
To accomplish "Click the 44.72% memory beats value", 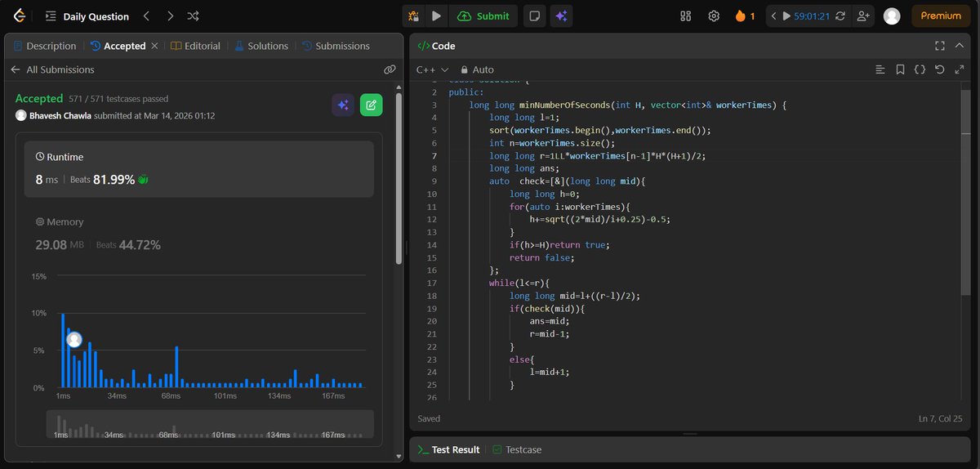I will [139, 244].
